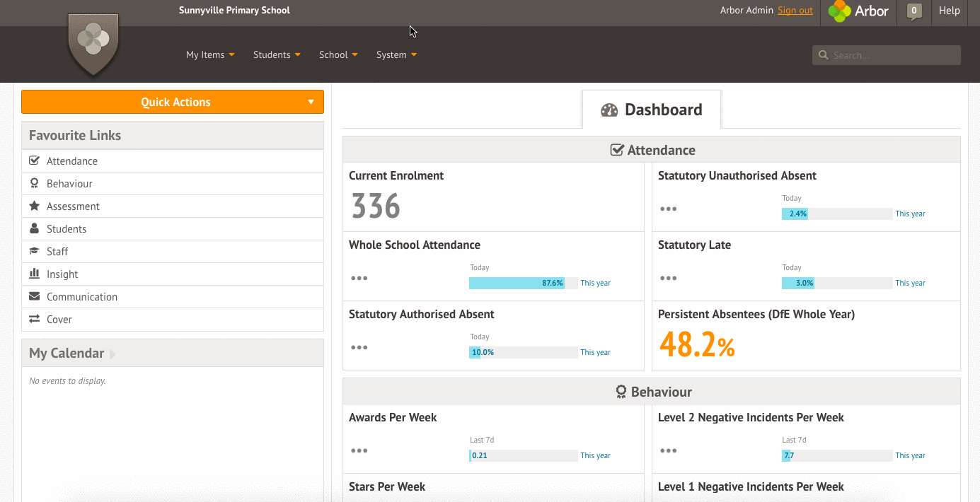Open the Students menu in the navigation bar
The height and width of the screenshot is (502, 980).
(x=277, y=54)
